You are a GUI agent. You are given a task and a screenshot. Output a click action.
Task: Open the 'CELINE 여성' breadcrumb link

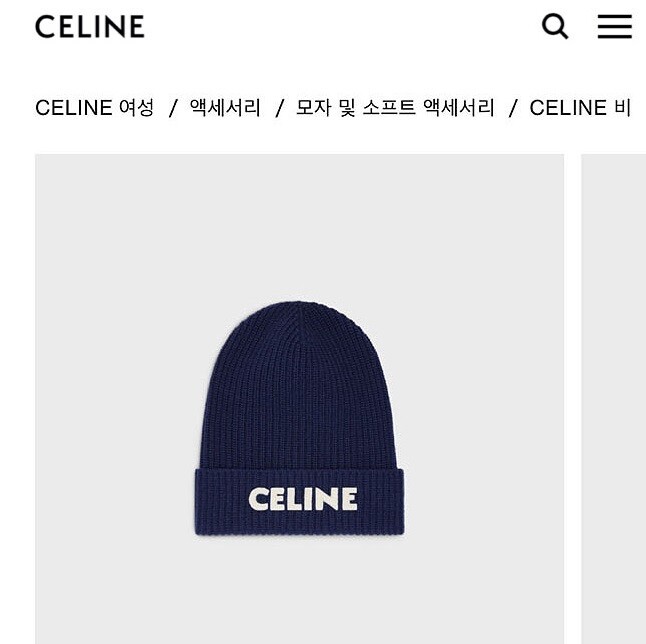click(x=94, y=108)
